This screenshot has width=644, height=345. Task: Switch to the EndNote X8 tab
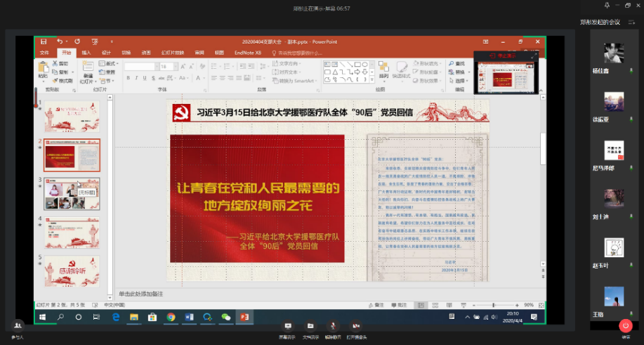click(247, 53)
